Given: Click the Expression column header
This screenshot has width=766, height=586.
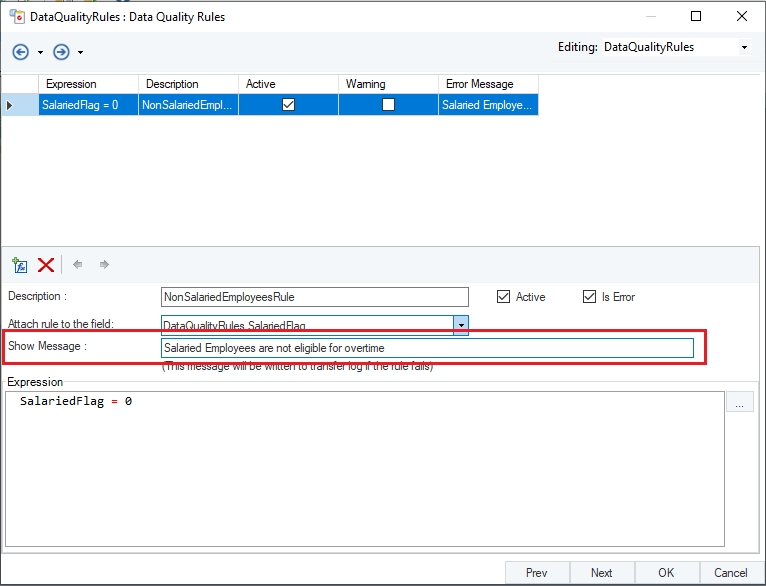Looking at the screenshot, I should click(88, 84).
